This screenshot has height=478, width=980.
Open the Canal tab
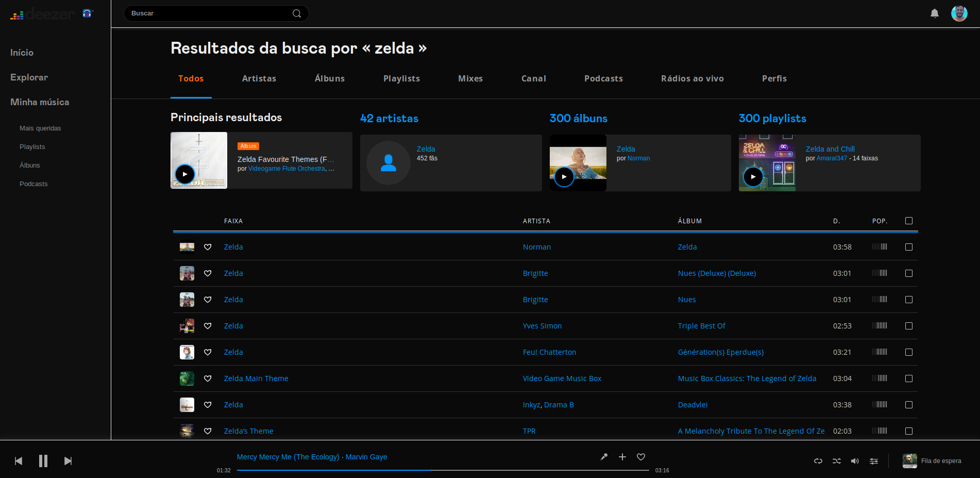534,78
